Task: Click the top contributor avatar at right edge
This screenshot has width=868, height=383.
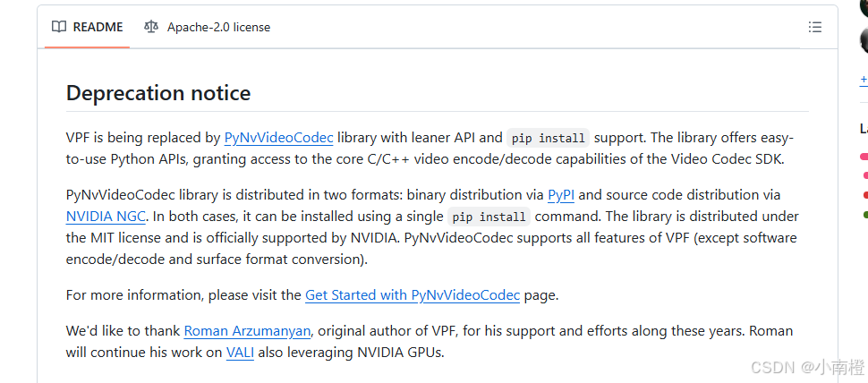Action: click(x=864, y=8)
